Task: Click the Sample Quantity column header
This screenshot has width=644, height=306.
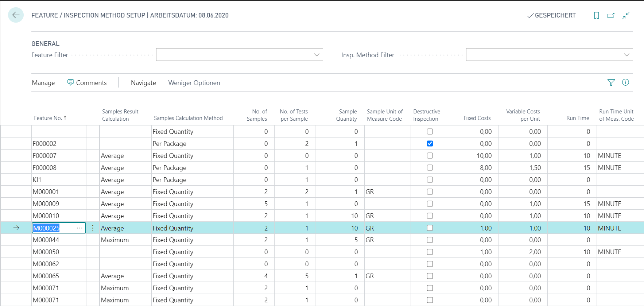Action: (346, 115)
